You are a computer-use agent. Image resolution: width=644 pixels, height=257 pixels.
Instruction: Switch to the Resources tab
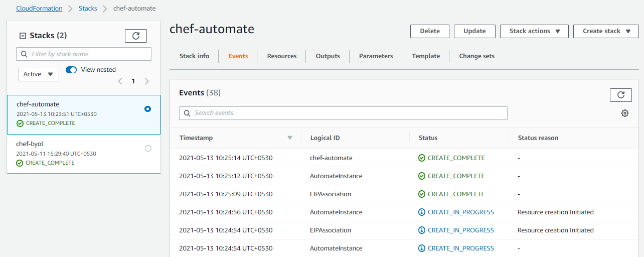point(281,56)
